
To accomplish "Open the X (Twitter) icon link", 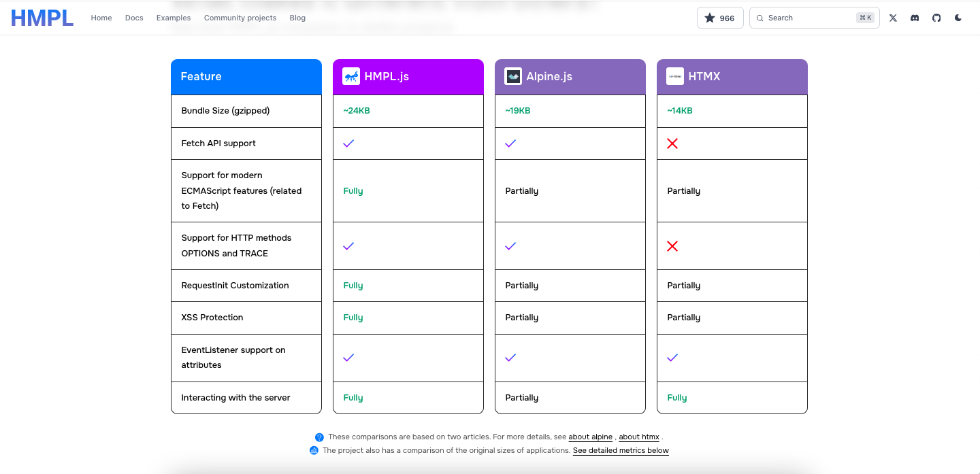I will pos(893,18).
